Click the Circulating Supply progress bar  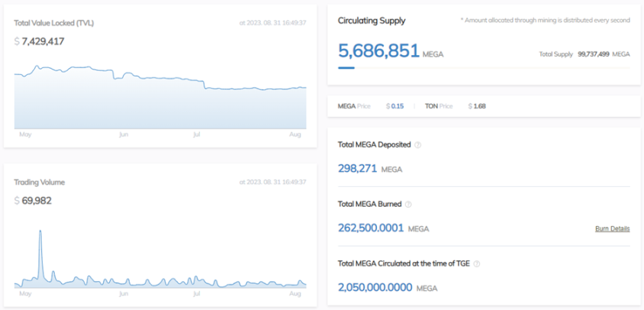(346, 68)
